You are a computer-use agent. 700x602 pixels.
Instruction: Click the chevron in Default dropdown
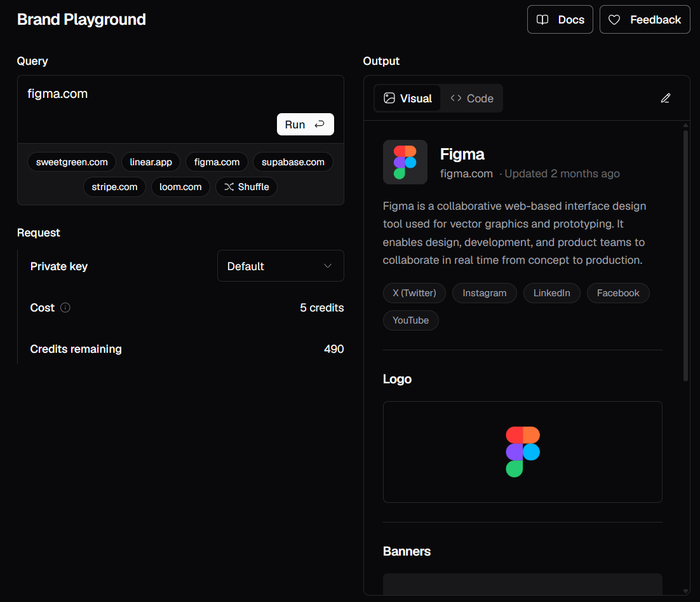(328, 266)
